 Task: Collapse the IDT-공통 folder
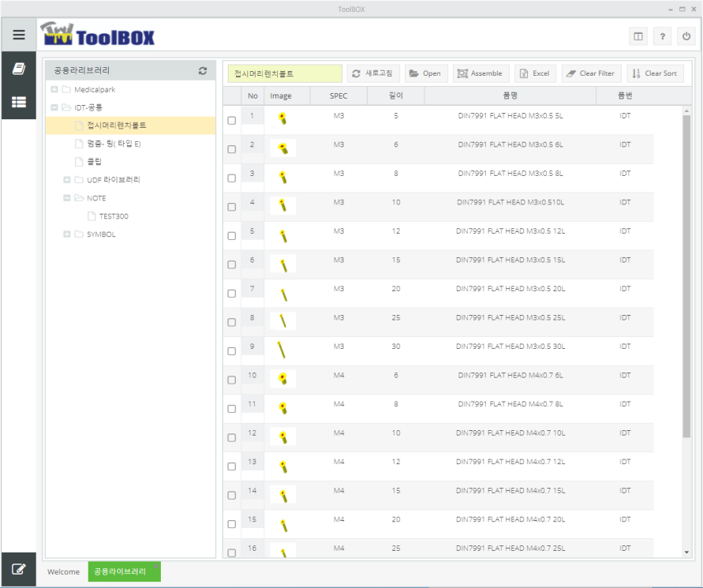tap(54, 107)
